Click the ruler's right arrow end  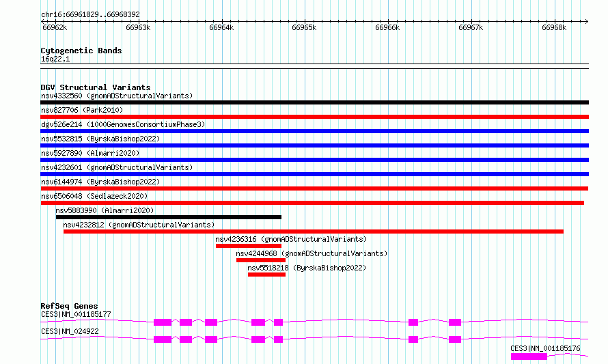[586, 21]
